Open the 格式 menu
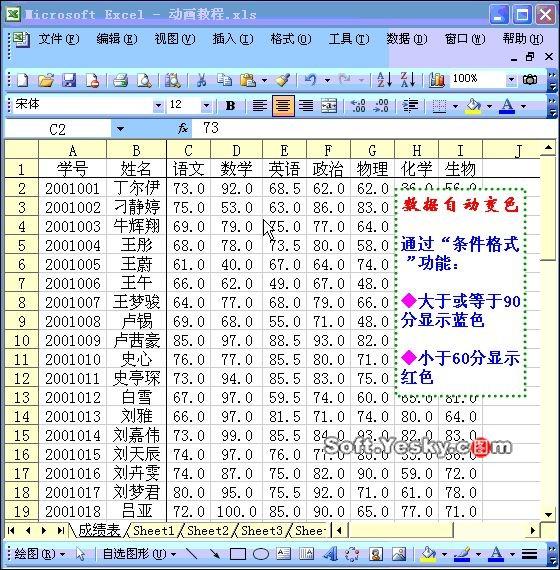 tap(291, 39)
